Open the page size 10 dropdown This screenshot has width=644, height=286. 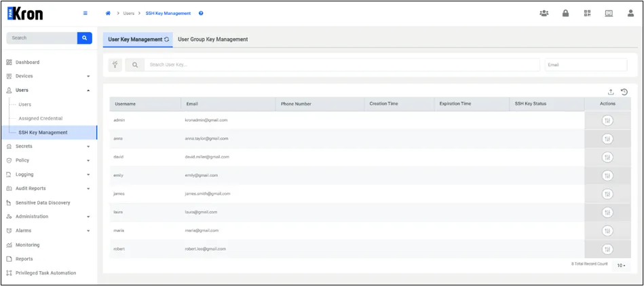click(x=621, y=266)
